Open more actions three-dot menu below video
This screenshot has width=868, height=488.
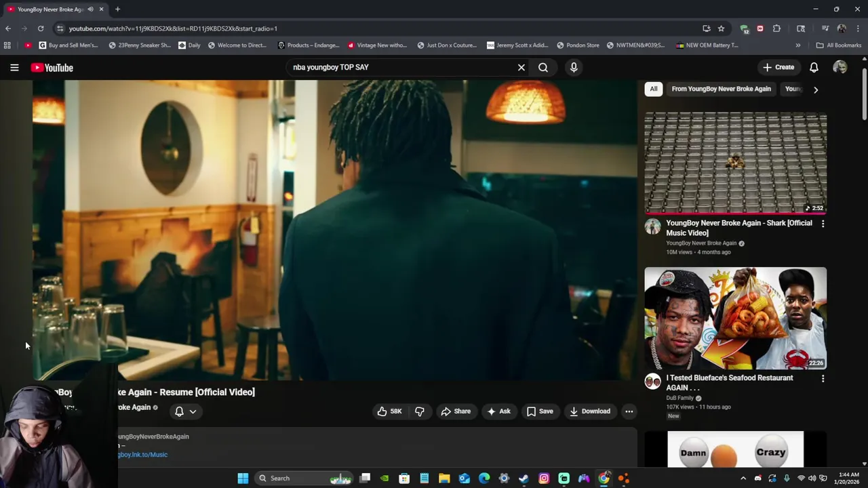629,411
